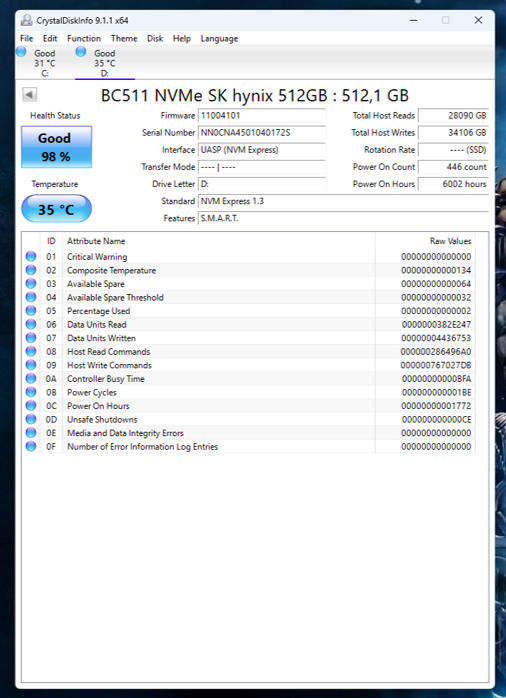
Task: Click the 35 °C temperature button
Action: (x=57, y=208)
